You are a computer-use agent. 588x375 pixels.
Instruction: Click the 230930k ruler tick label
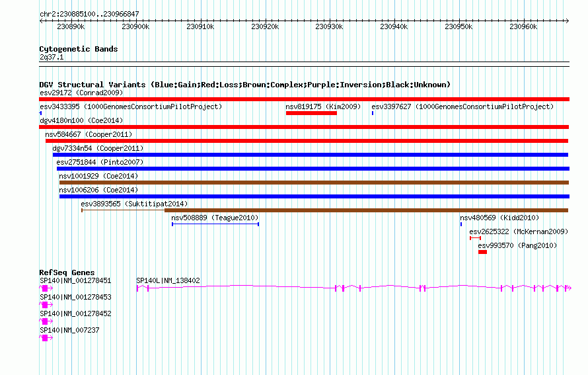[329, 26]
